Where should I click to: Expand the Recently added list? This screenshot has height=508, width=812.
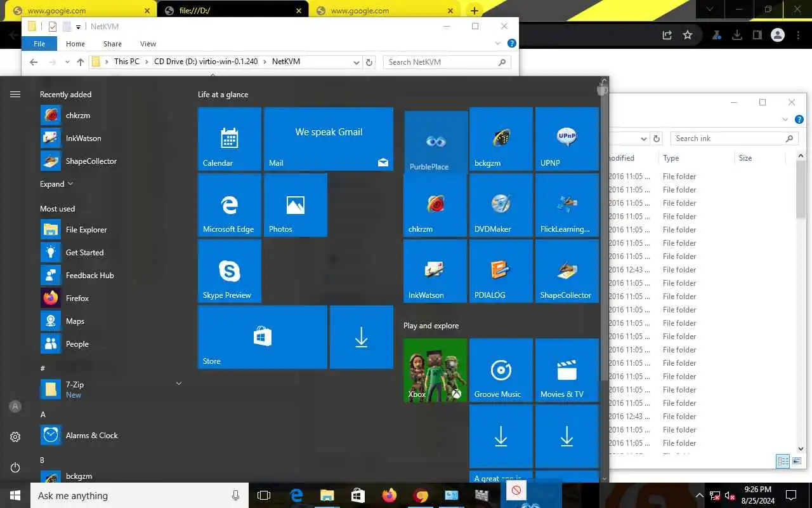pos(56,184)
